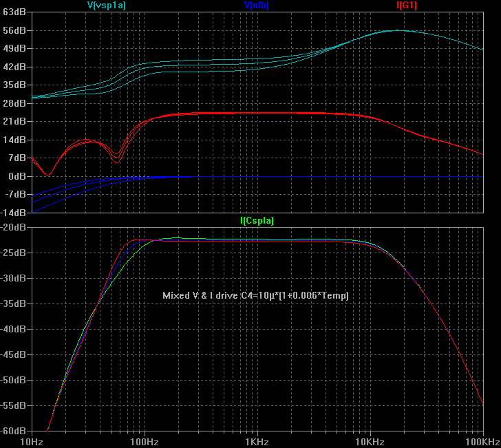
Task: Select the I(G1) trace label
Action: click(407, 6)
